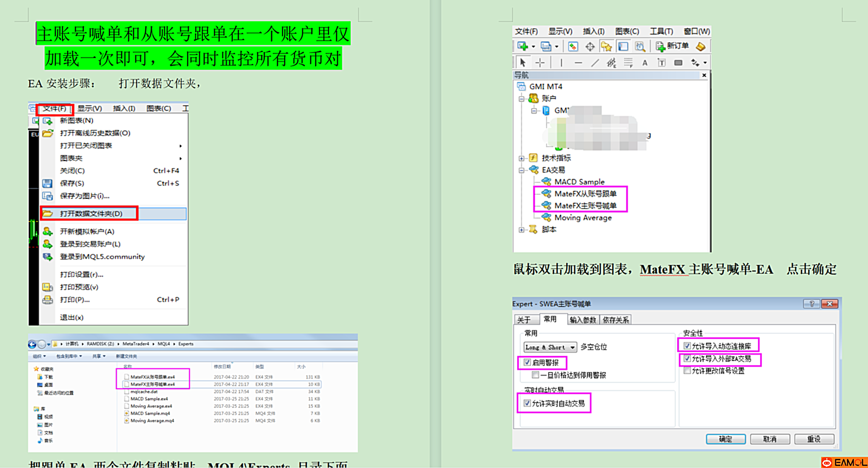Open the 组织 dropdown in Explorer

pos(39,356)
